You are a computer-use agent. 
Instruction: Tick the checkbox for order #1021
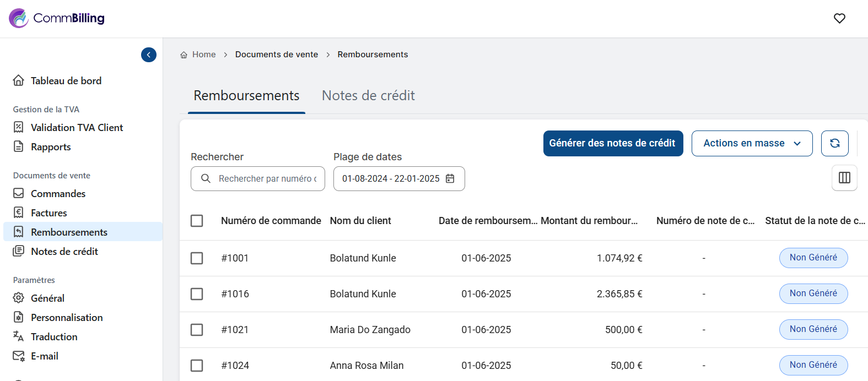pos(197,330)
